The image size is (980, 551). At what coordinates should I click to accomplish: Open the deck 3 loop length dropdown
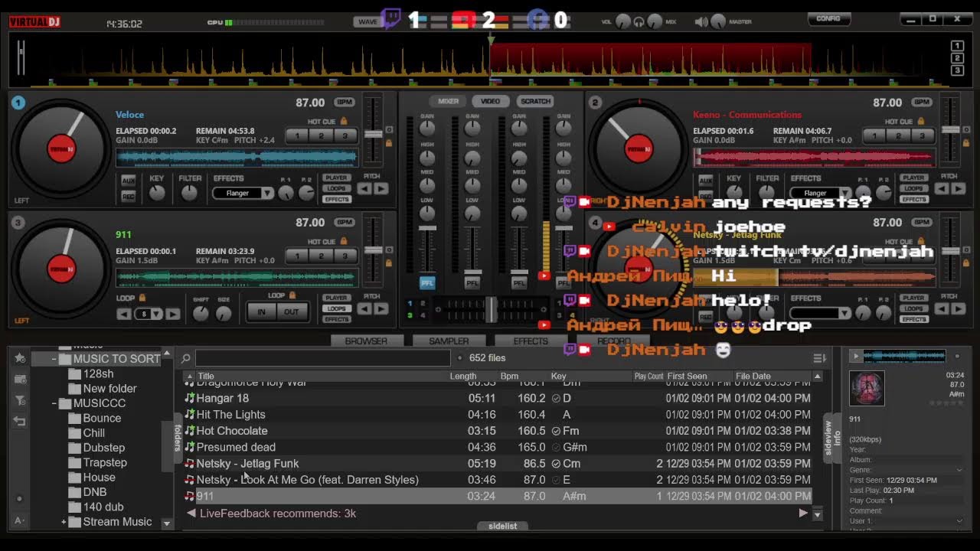pyautogui.click(x=156, y=314)
